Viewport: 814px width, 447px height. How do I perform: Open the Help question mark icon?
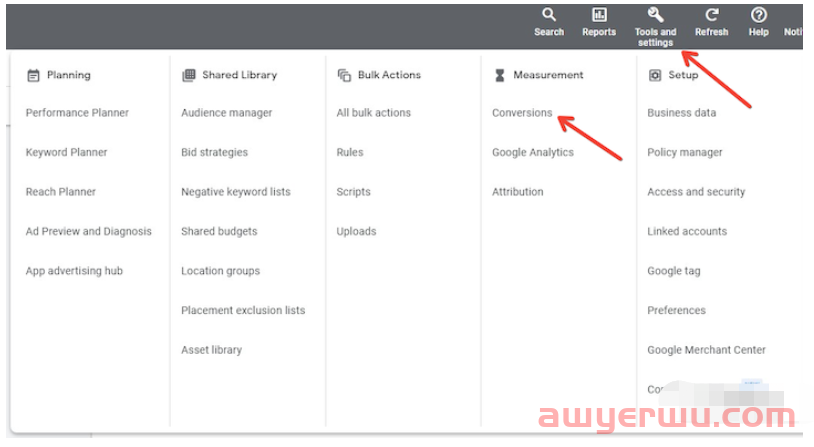click(x=758, y=15)
